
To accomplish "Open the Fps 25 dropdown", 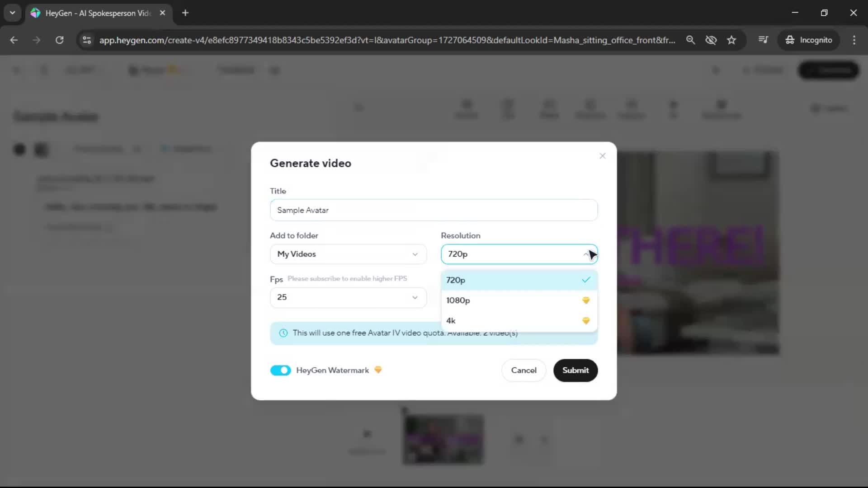I will point(348,297).
